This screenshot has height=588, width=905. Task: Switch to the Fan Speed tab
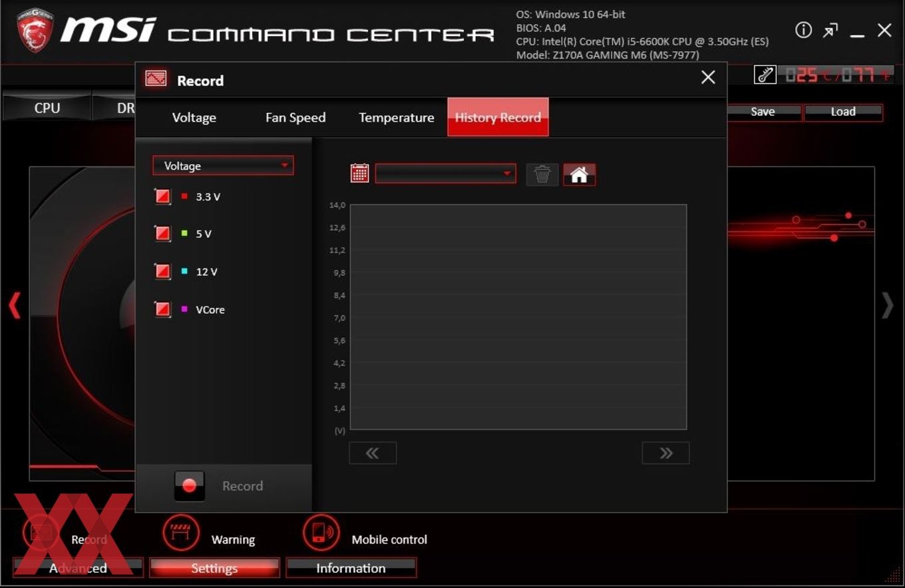tap(295, 118)
